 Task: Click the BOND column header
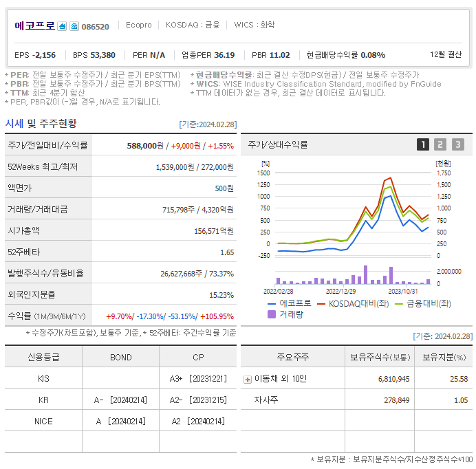[121, 358]
